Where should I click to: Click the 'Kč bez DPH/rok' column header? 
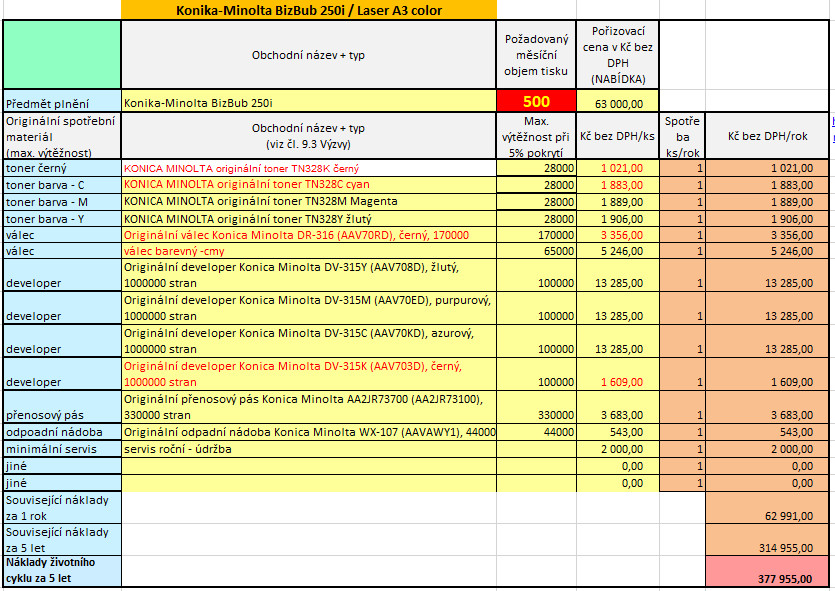pos(767,136)
